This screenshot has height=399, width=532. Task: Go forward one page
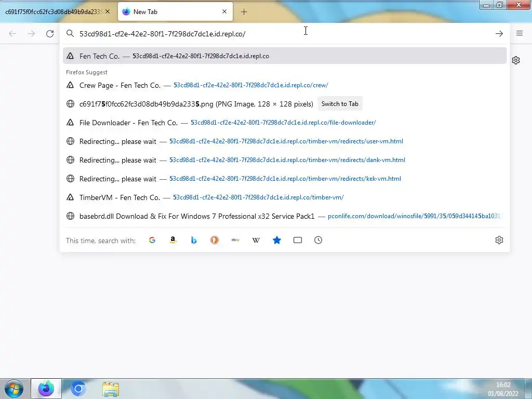tap(31, 34)
